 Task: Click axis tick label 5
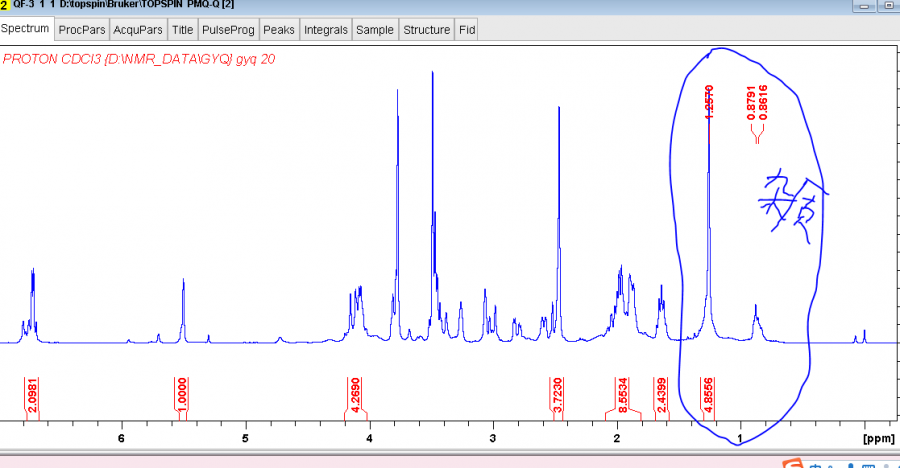point(245,439)
